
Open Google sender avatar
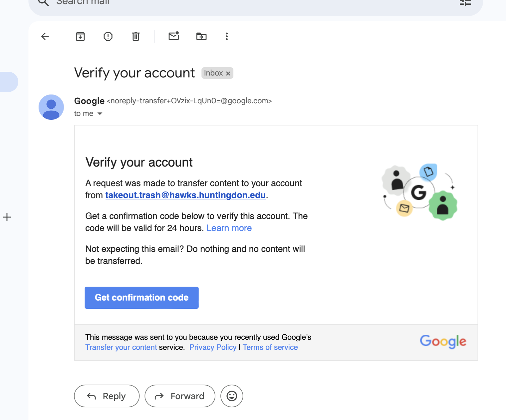51,107
